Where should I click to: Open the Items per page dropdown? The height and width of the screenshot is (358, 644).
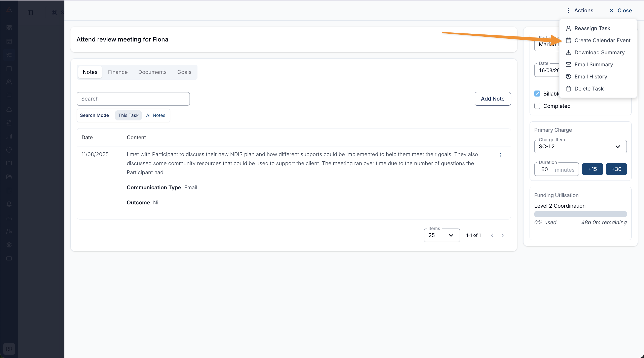[x=442, y=235]
